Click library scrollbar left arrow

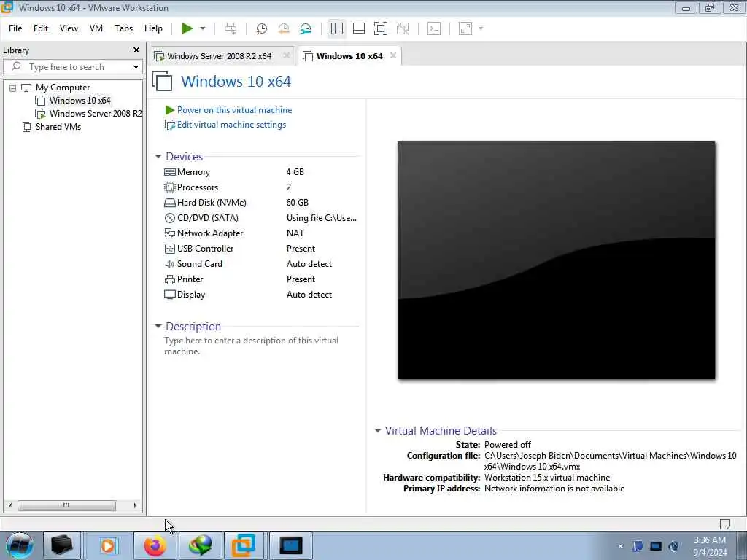tap(10, 505)
